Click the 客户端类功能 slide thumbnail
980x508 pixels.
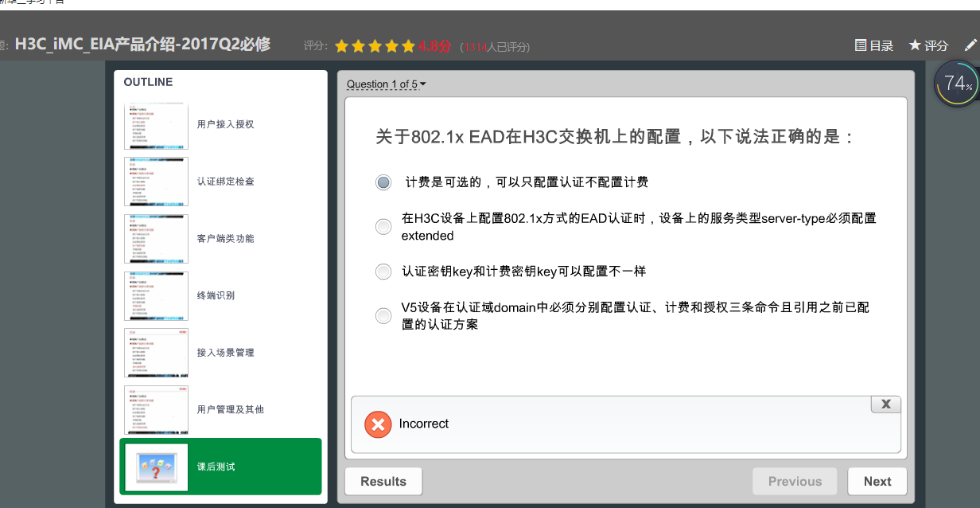point(157,239)
